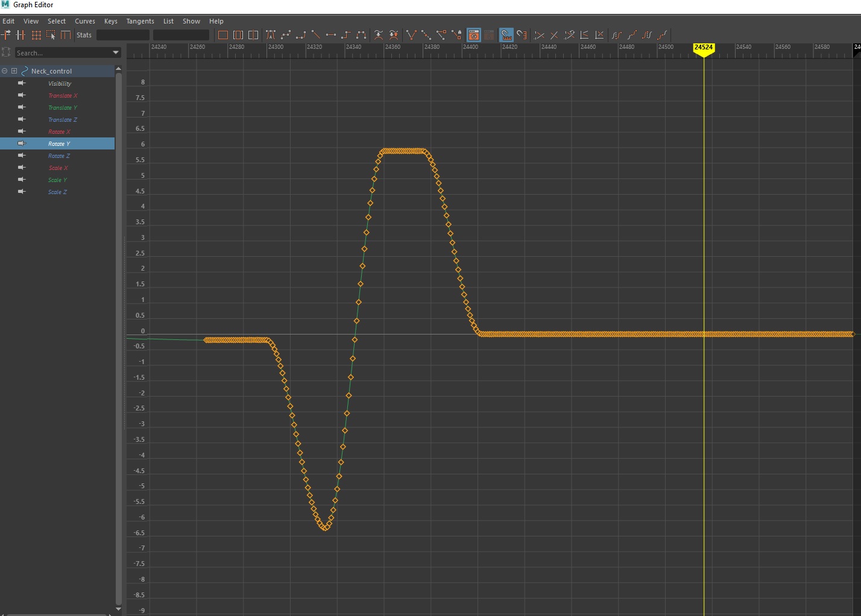
Task: Enable stacked curve display
Action: pos(584,35)
